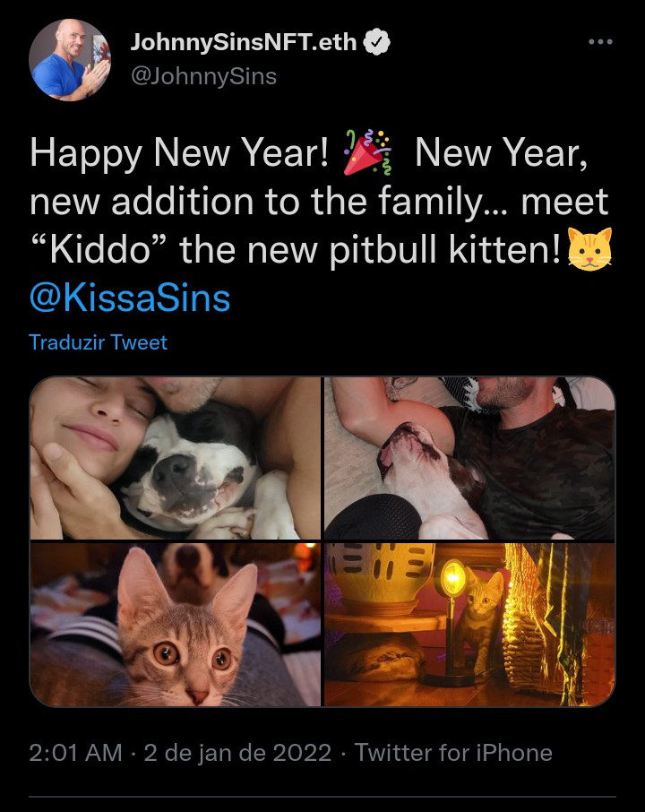
Task: Open the JohnnySinsNFT.eth display name
Action: click(244, 42)
